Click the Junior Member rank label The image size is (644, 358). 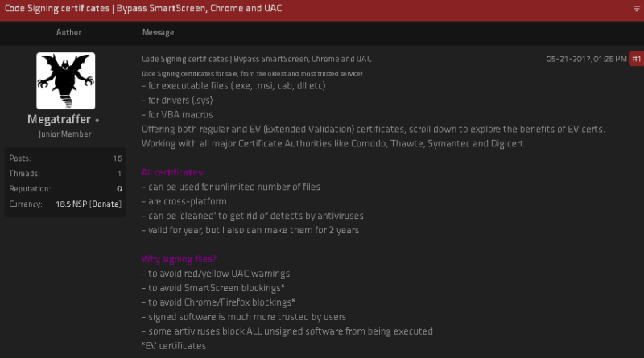point(65,134)
